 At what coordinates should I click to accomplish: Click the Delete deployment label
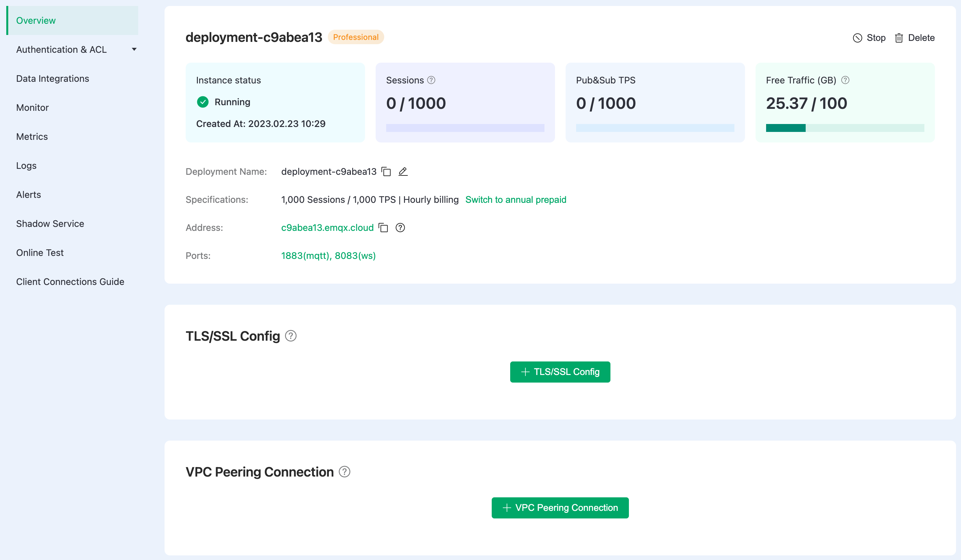pyautogui.click(x=921, y=38)
